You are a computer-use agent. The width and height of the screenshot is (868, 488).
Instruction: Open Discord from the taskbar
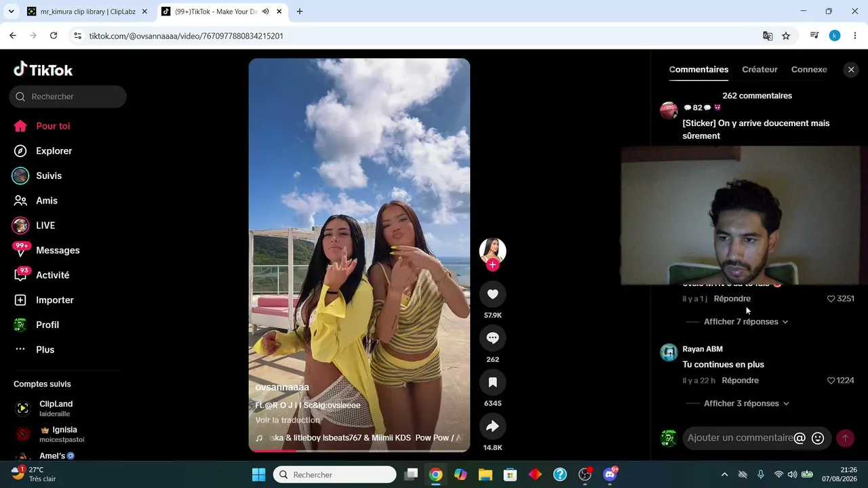tap(610, 474)
